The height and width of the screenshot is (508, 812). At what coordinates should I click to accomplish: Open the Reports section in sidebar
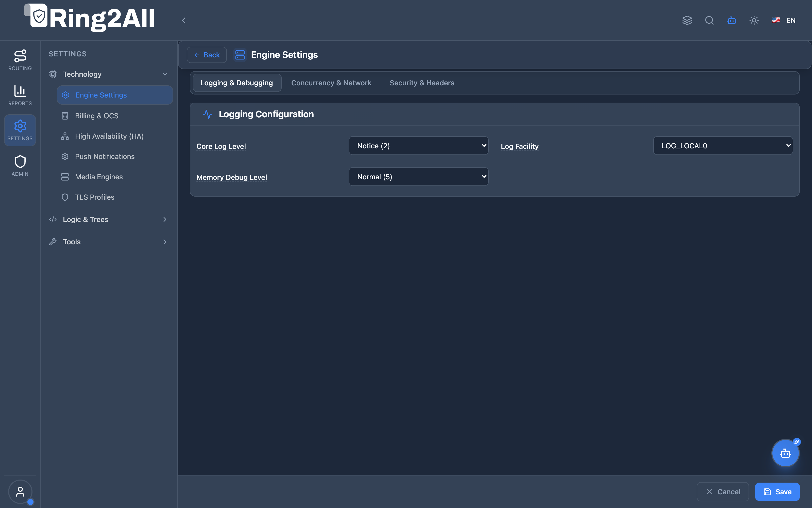(x=20, y=95)
